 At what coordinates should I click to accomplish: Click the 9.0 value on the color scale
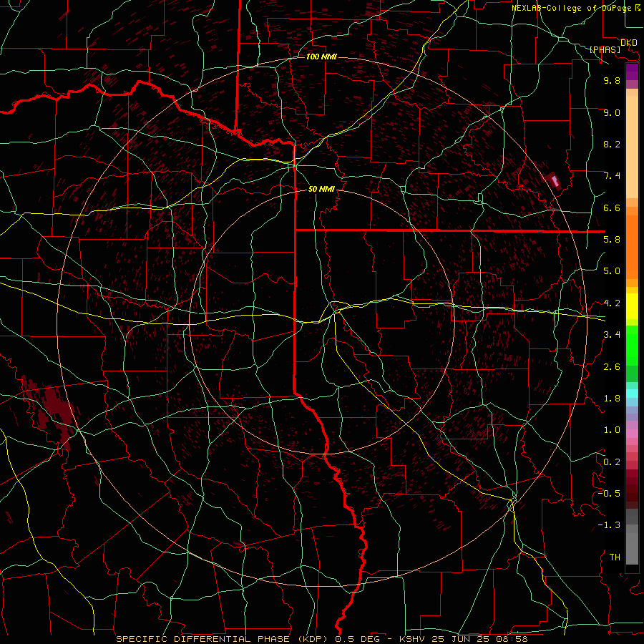click(x=612, y=112)
